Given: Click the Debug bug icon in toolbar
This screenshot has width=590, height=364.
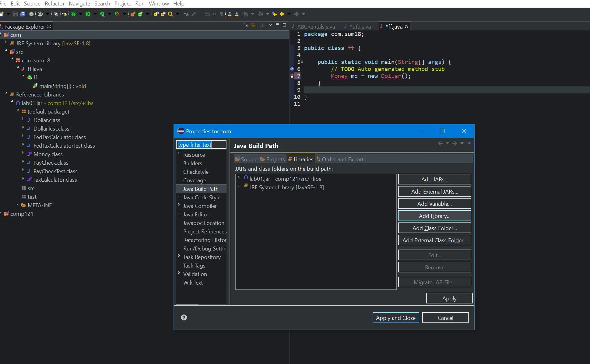Looking at the screenshot, I should [74, 14].
